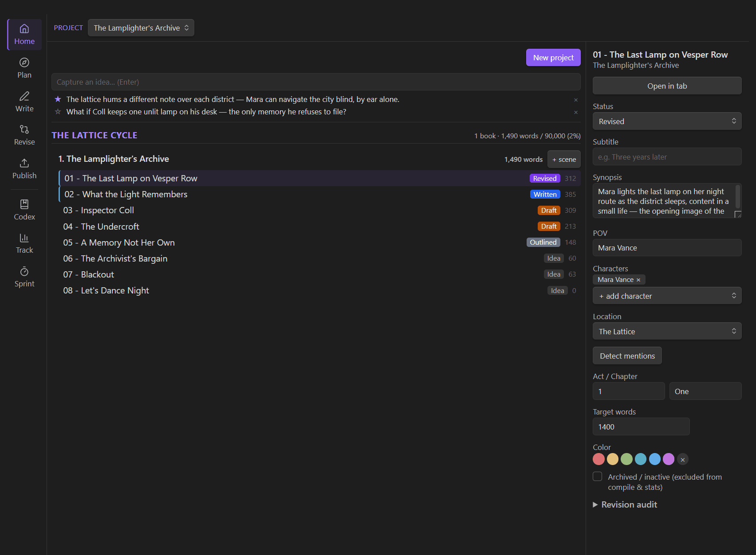
Task: Select scene 07 - Blackout
Action: [319, 274]
